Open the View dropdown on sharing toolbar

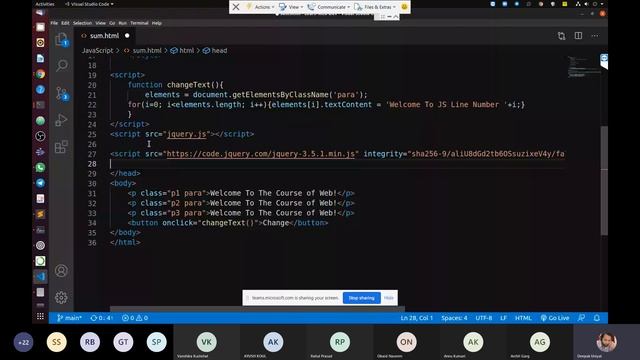291,7
